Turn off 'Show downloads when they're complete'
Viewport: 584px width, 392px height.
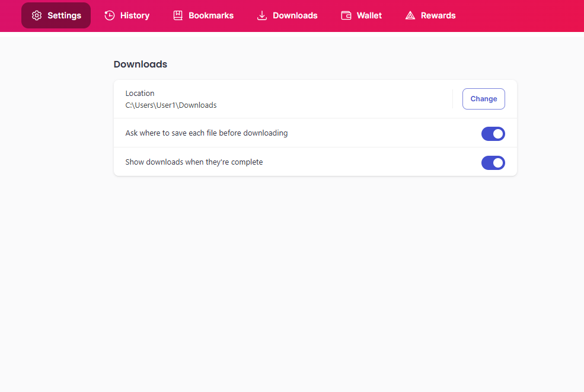pos(493,163)
